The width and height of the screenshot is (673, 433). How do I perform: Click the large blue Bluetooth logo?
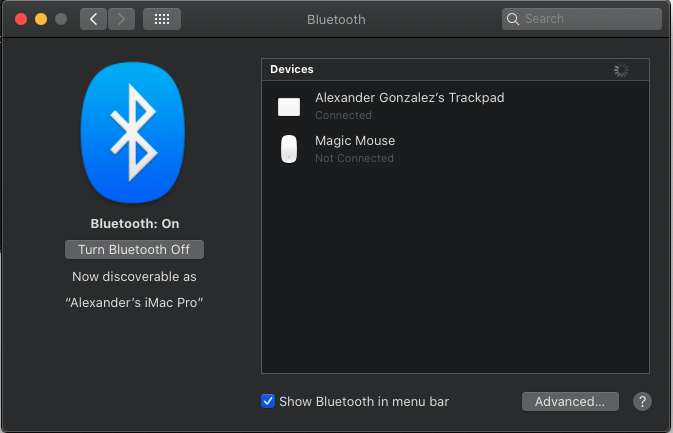[133, 133]
